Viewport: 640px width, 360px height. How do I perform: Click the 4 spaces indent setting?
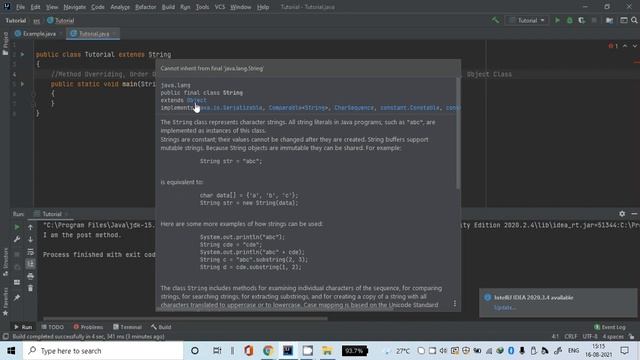613,337
